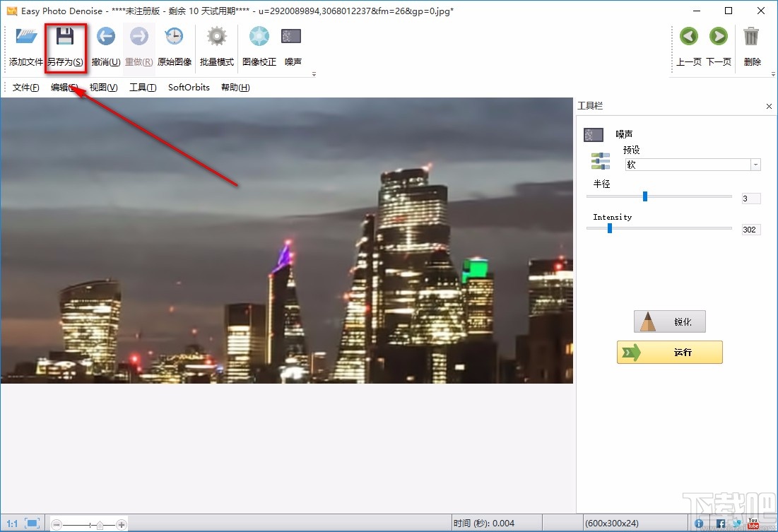Select the Noise (噪声) tool in toolbar
The width and height of the screenshot is (778, 532).
coord(291,36)
